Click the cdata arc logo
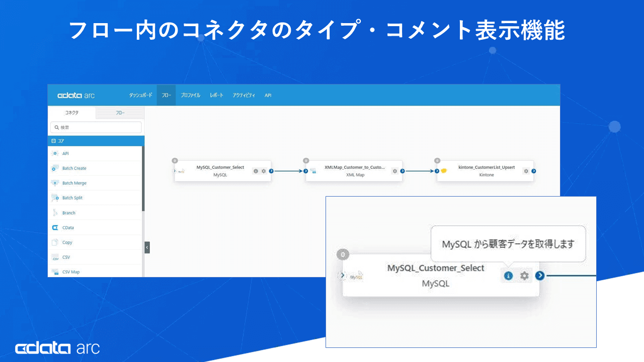The width and height of the screenshot is (644, 362). 76,95
